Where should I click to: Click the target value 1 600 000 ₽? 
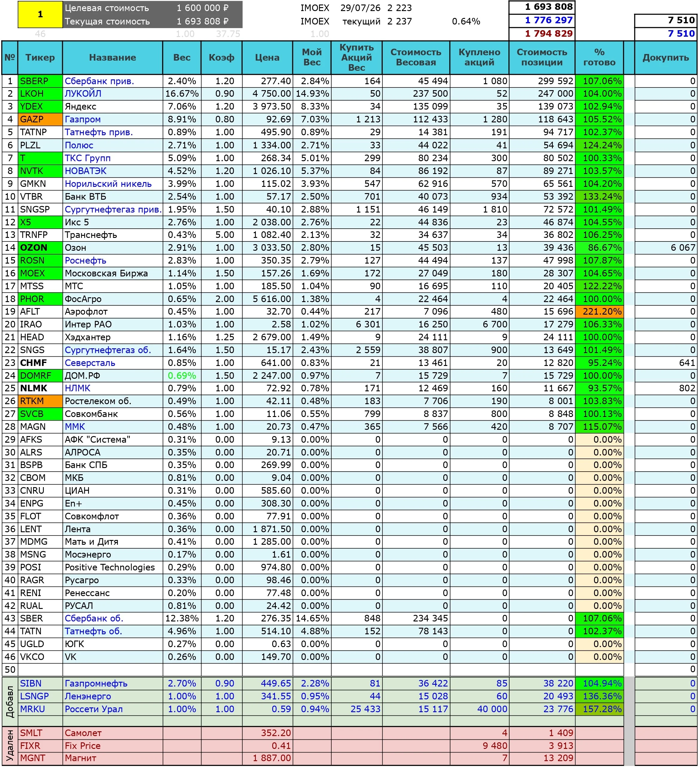(x=202, y=8)
